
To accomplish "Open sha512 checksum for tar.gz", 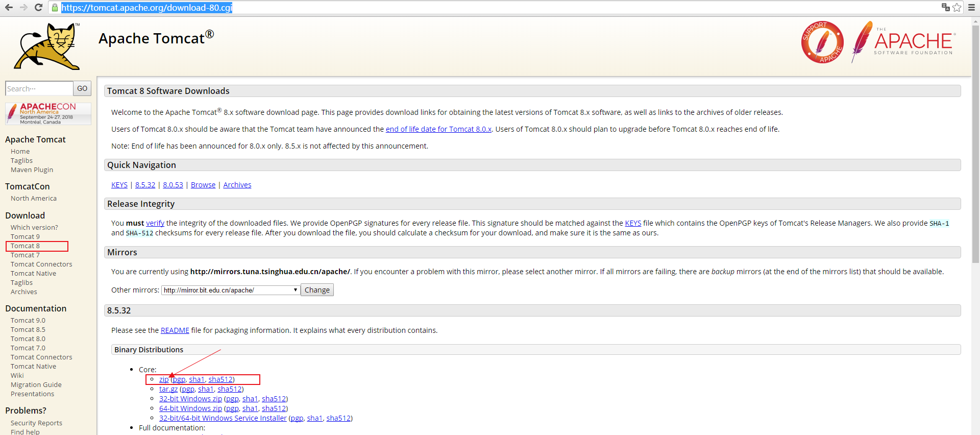I will [230, 389].
